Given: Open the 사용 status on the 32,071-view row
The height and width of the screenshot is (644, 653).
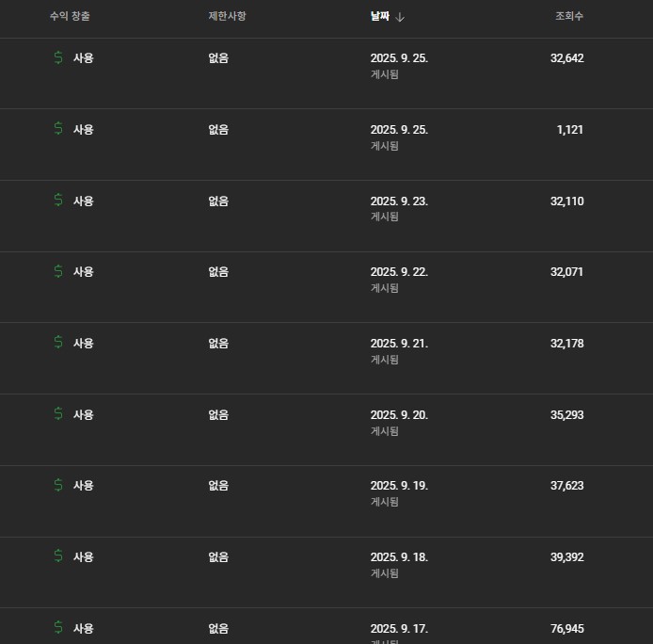Looking at the screenshot, I should tap(84, 271).
